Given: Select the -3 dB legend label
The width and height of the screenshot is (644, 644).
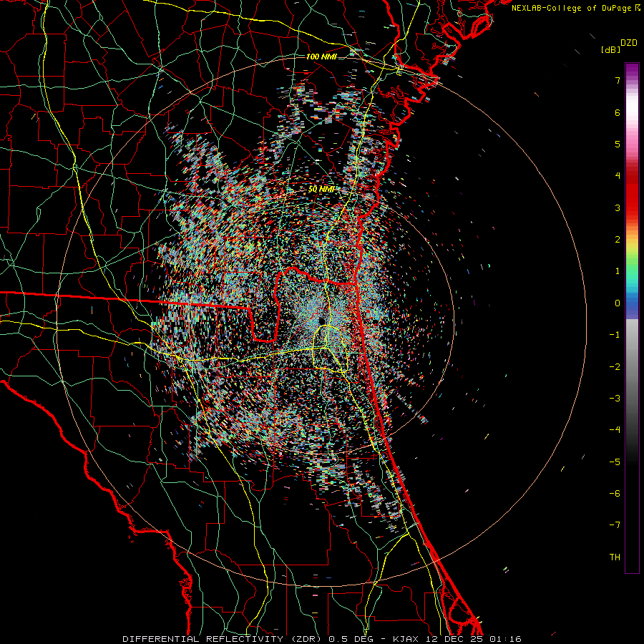Looking at the screenshot, I should tap(615, 399).
